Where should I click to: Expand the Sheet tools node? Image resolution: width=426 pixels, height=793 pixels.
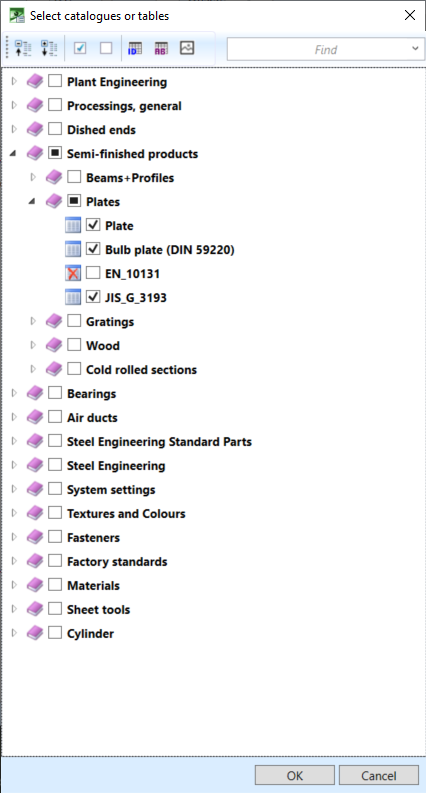(14, 609)
